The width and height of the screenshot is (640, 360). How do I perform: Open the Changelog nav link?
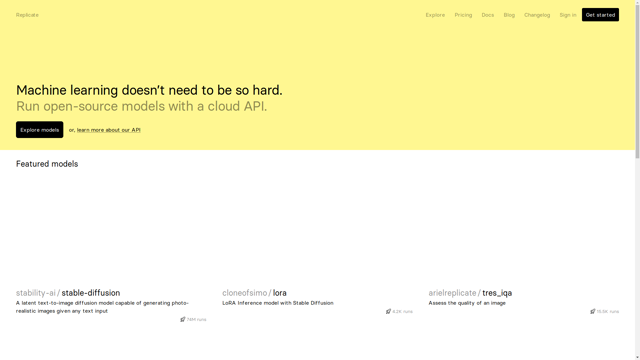[537, 15]
